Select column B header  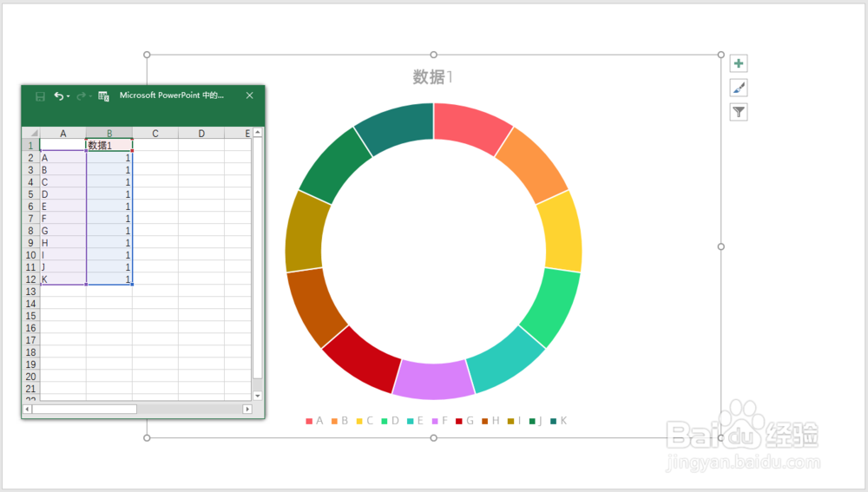point(109,134)
